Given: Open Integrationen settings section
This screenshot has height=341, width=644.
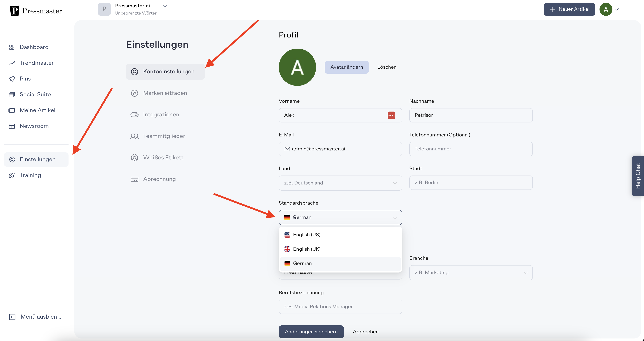Looking at the screenshot, I should [165, 115].
